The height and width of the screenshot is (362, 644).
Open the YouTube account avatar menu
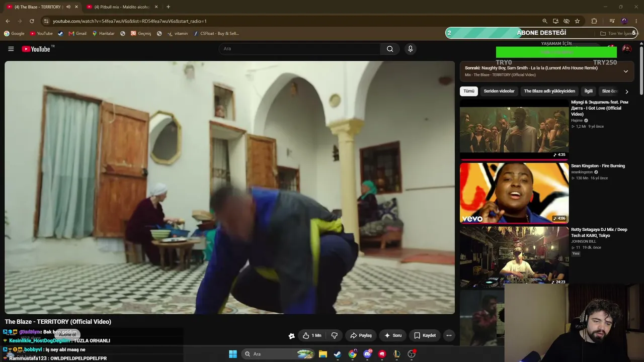(626, 49)
